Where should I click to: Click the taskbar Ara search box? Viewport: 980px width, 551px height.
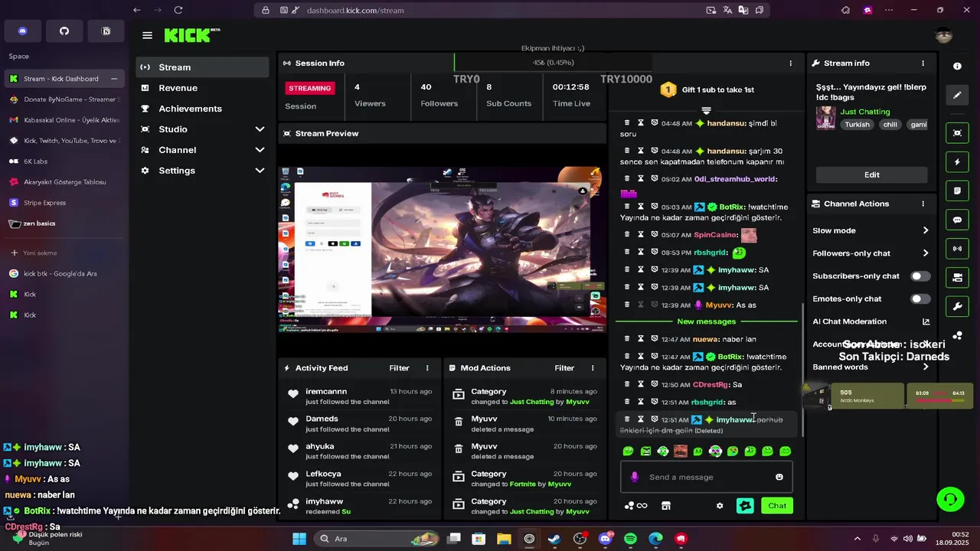point(377,539)
